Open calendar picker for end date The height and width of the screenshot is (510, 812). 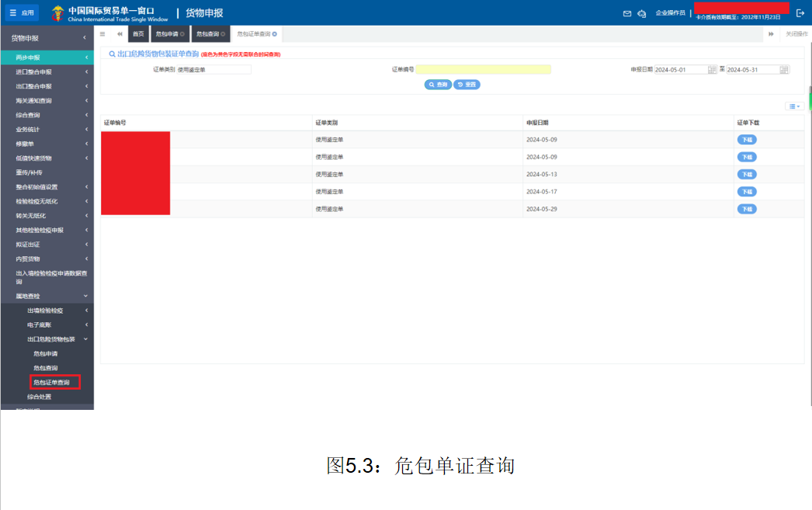(x=784, y=70)
